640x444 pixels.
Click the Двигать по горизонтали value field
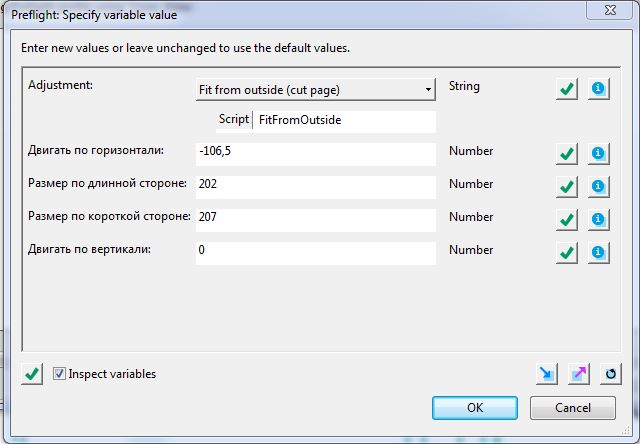[316, 154]
